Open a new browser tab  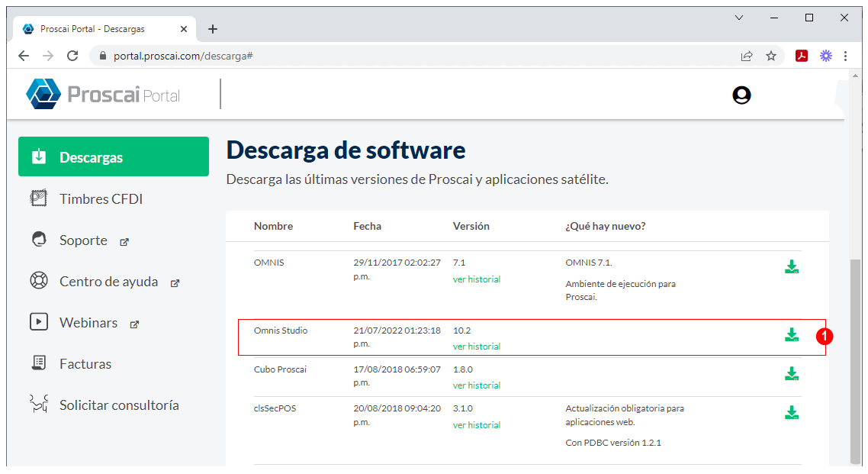(213, 29)
